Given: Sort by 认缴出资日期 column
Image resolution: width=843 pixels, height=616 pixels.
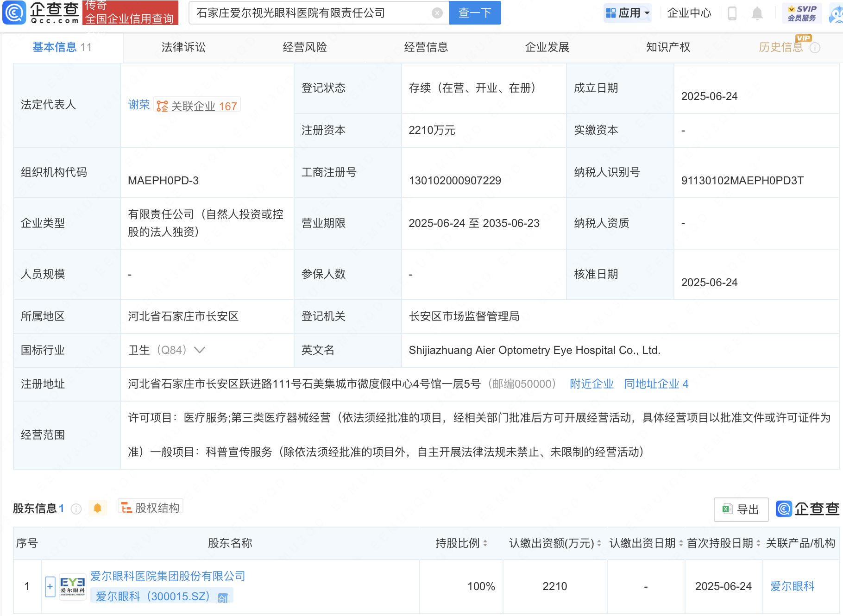Looking at the screenshot, I should (681, 543).
